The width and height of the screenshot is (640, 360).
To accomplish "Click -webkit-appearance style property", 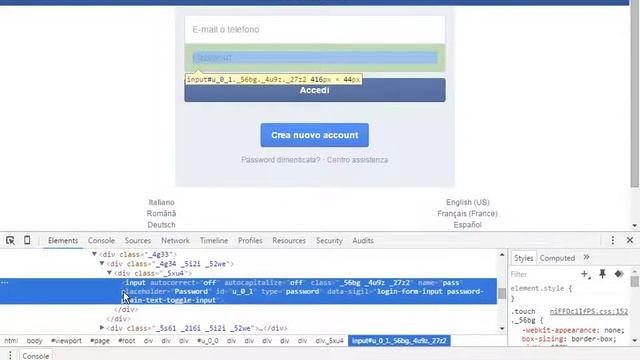I will click(559, 330).
